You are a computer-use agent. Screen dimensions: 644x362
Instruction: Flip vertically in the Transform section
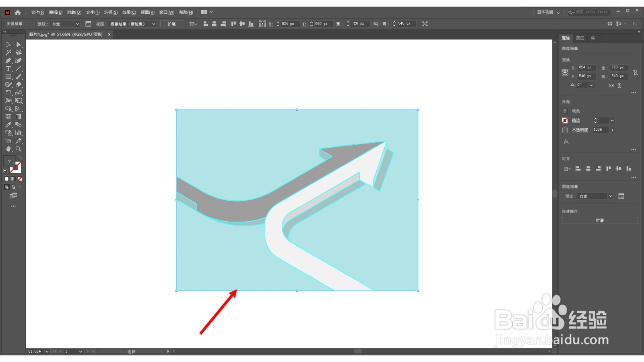coord(619,86)
